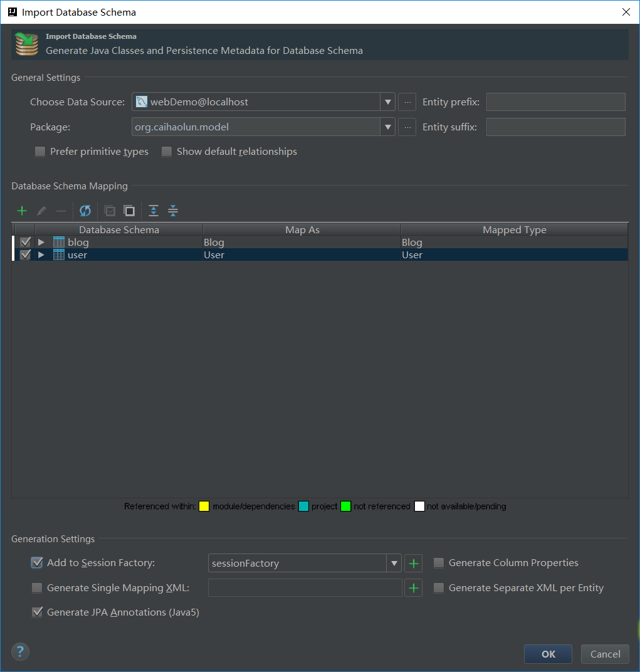
Task: Open the sessionFactory dropdown
Action: [394, 563]
